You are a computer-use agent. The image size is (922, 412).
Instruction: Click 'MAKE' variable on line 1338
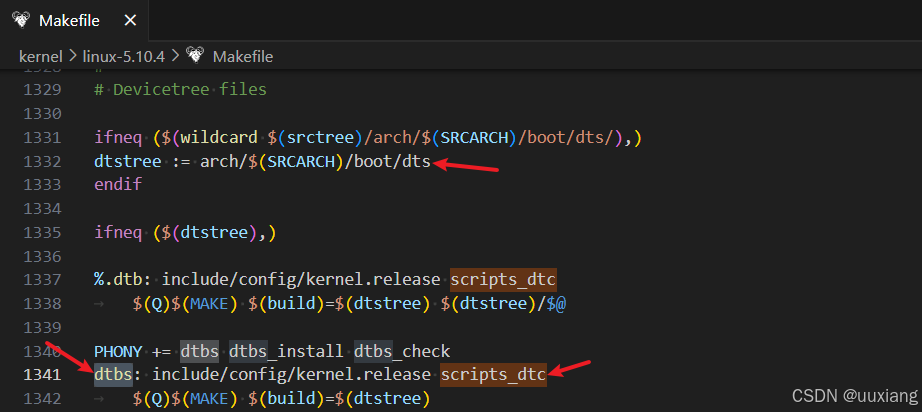209,304
